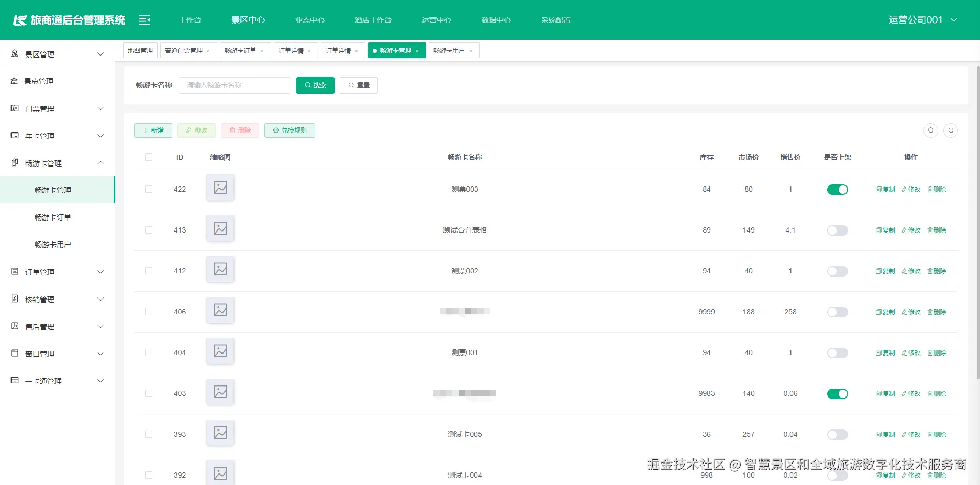Check the select-all checkbox in the table header
Screen dimensions: 980x485
tap(149, 157)
